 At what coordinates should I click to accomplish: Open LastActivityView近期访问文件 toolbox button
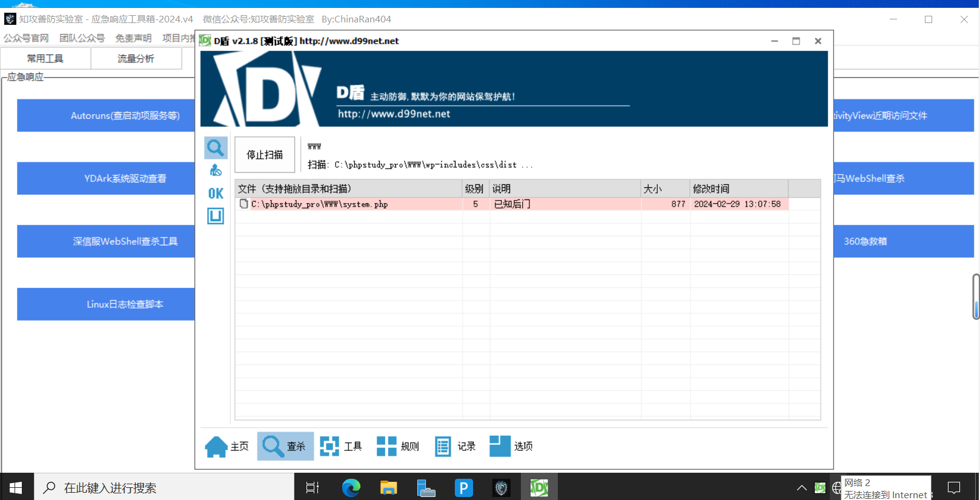coord(904,115)
